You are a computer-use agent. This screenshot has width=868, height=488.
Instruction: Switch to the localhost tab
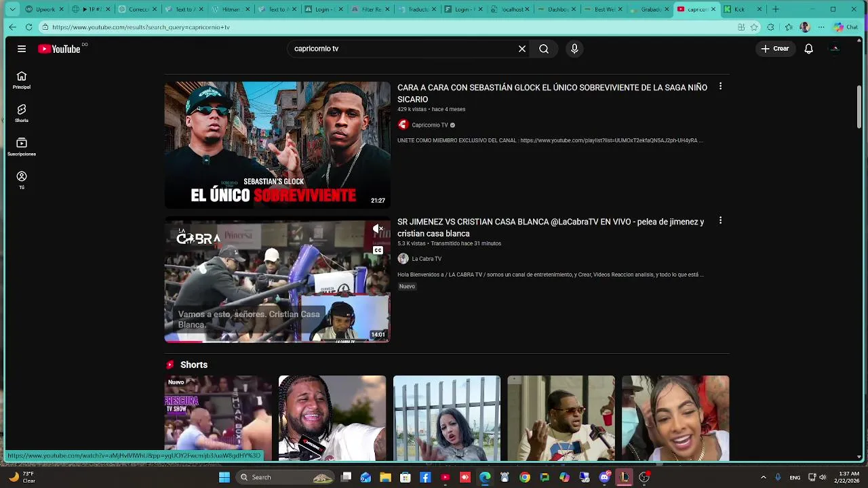pos(511,9)
